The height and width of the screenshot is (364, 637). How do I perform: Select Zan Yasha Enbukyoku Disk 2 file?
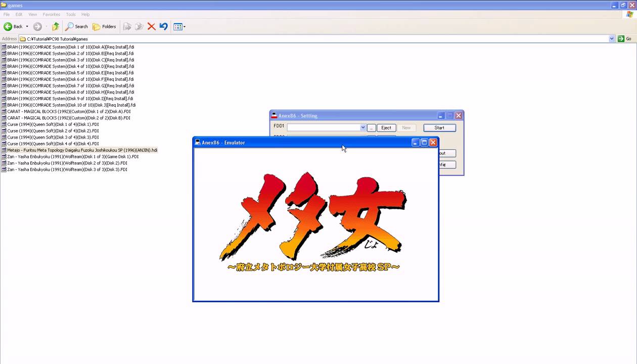(67, 163)
